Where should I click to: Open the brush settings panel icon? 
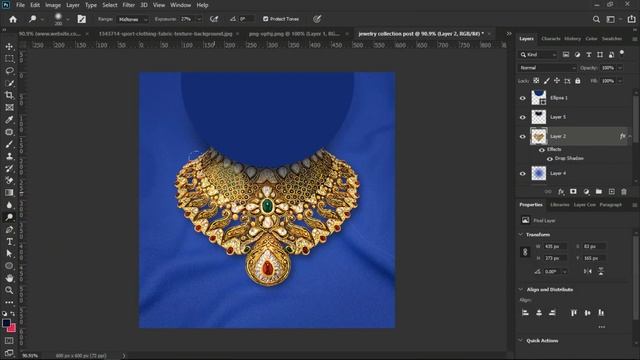pos(82,19)
